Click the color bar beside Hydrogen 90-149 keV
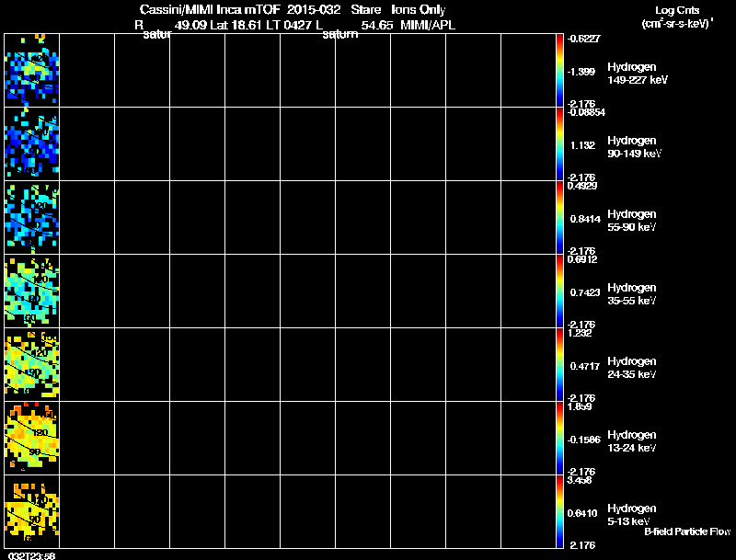This screenshot has width=736, height=560. click(559, 144)
